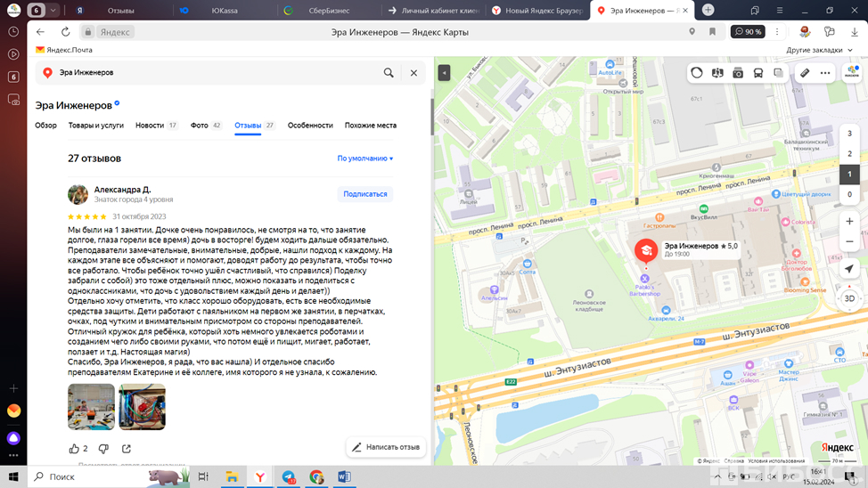
Task: Clear the Эра Инженеров search query
Action: pyautogui.click(x=414, y=72)
